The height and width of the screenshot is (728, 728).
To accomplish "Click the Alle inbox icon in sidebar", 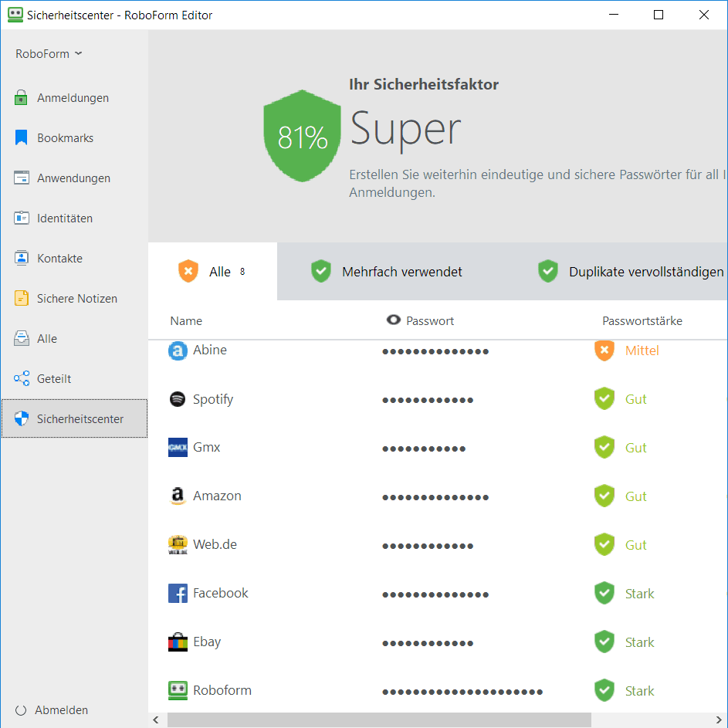I will point(22,338).
